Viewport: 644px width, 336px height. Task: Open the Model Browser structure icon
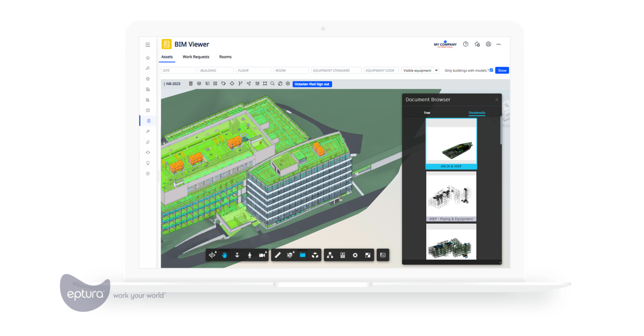pyautogui.click(x=330, y=255)
